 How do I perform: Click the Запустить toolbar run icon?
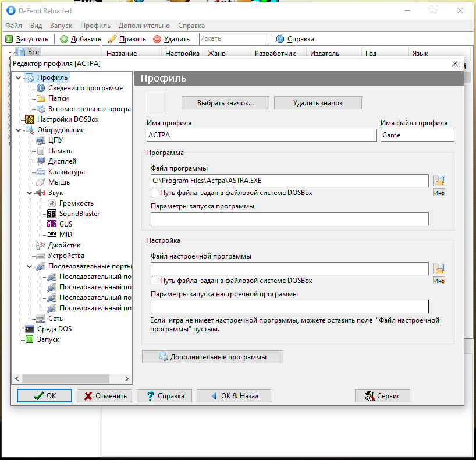(x=9, y=39)
